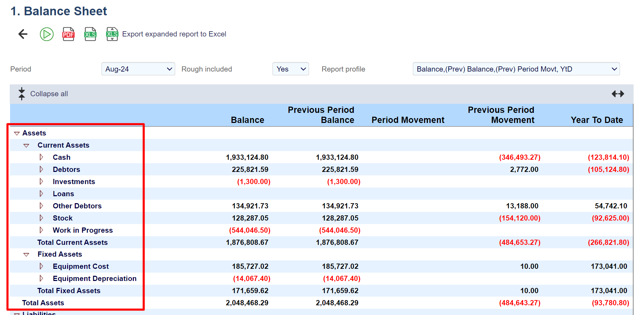Export report to XLS spreadsheet
644x315 pixels.
[x=90, y=34]
